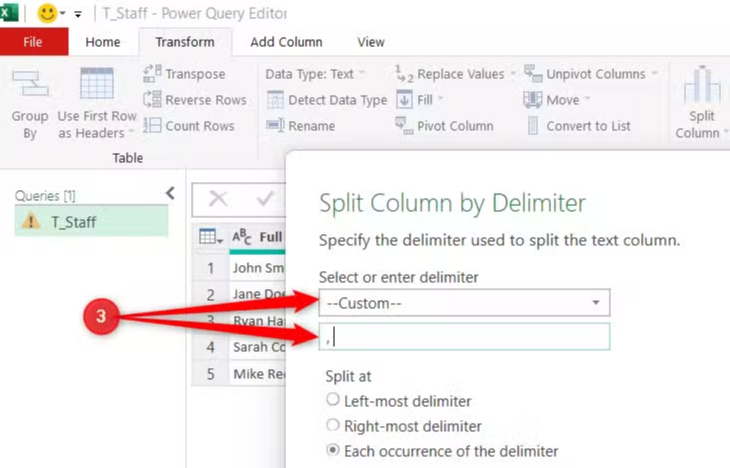
Task: Click the Detect Data Type icon
Action: [x=275, y=100]
